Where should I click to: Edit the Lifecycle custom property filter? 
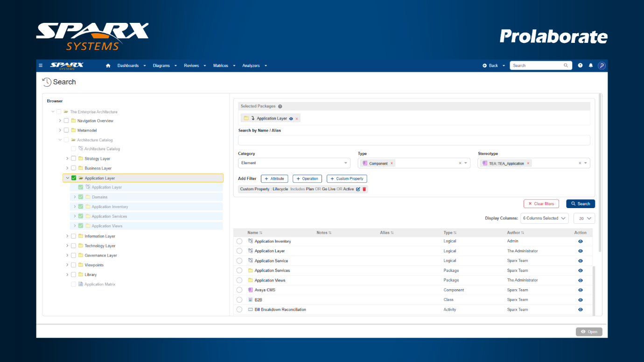tap(358, 189)
